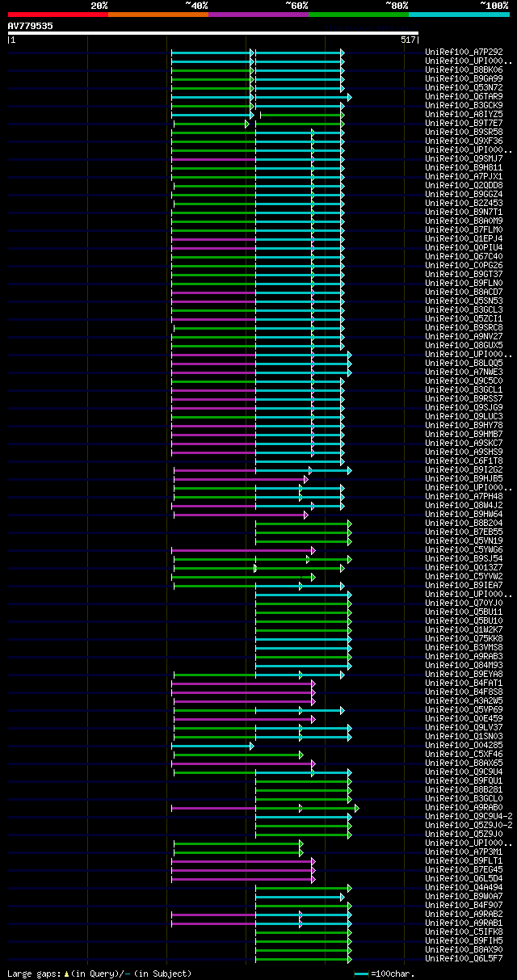517x980 pixels.
Task: Select hit label UniRef100_Q53N72
Action: point(465,87)
